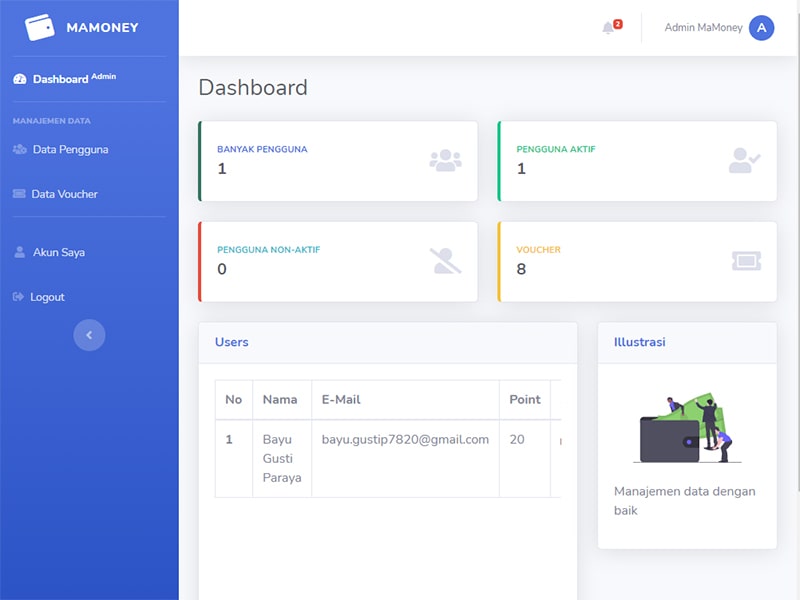This screenshot has width=800, height=600.
Task: Click the wallet illustration image
Action: click(687, 428)
